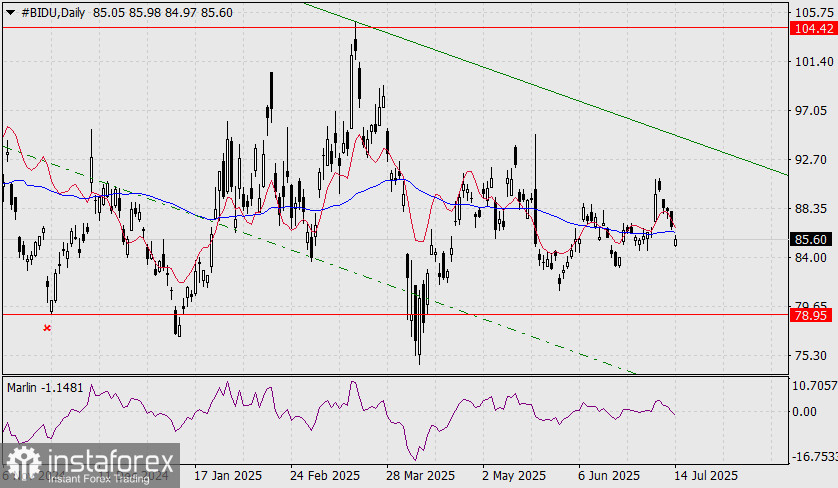Click the 75.30 price scale value
Viewport: 838px width, 488px height.
pyautogui.click(x=811, y=355)
